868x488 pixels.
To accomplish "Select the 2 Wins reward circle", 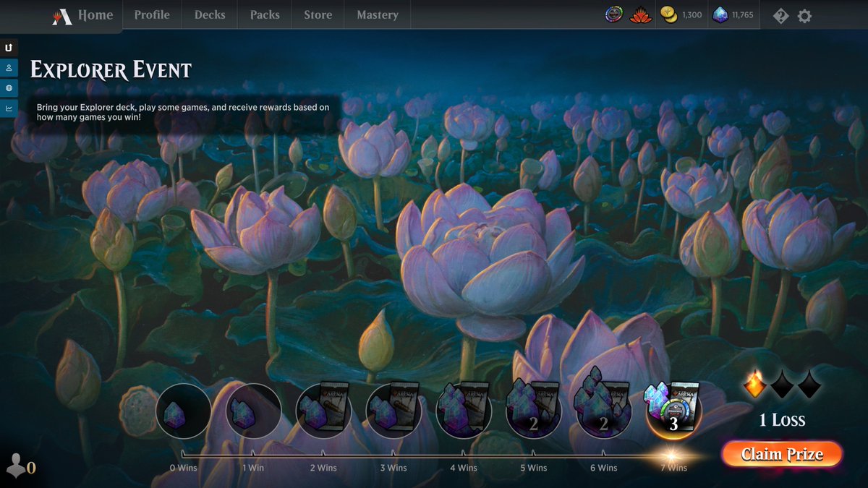I will tap(323, 411).
